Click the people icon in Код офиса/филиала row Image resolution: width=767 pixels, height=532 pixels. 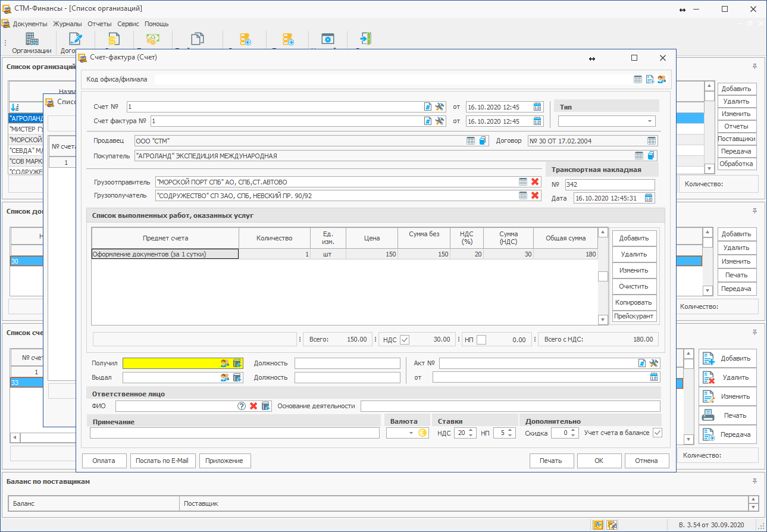pyautogui.click(x=662, y=79)
